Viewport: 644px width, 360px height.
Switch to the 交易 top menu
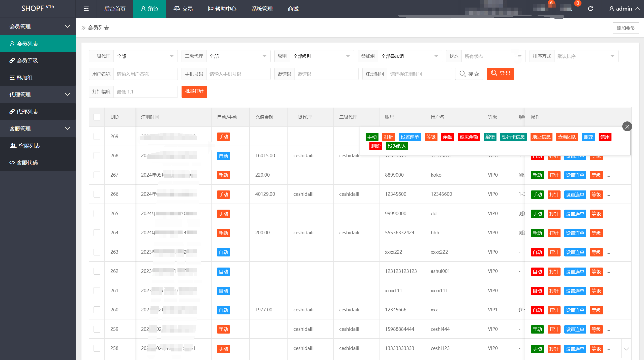click(x=183, y=9)
